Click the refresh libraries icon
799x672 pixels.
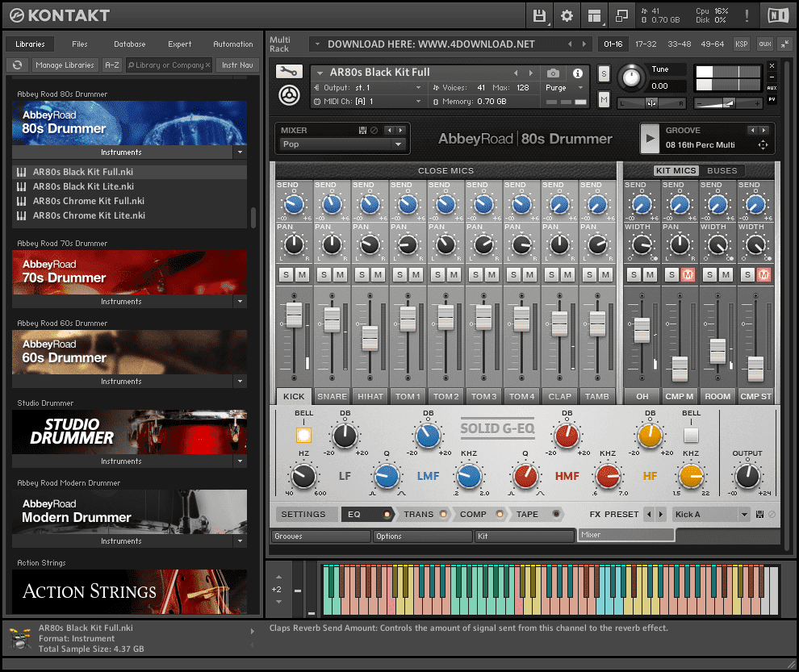(18, 65)
